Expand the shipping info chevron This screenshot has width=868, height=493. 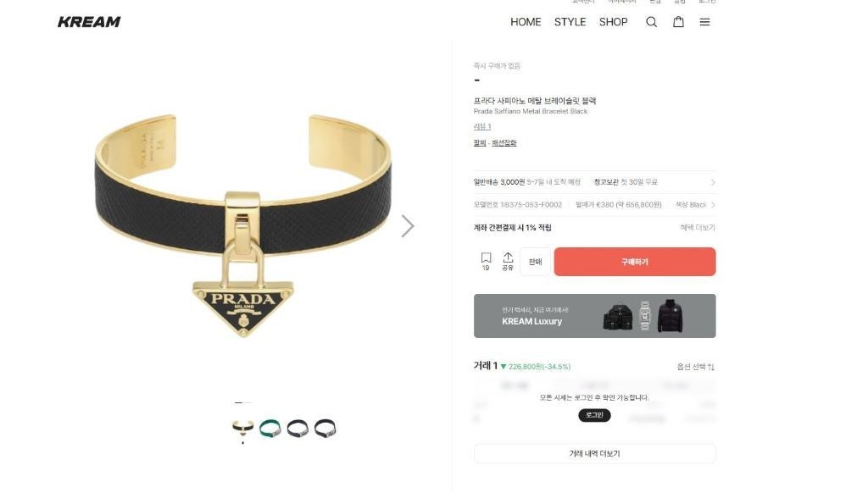coord(712,182)
